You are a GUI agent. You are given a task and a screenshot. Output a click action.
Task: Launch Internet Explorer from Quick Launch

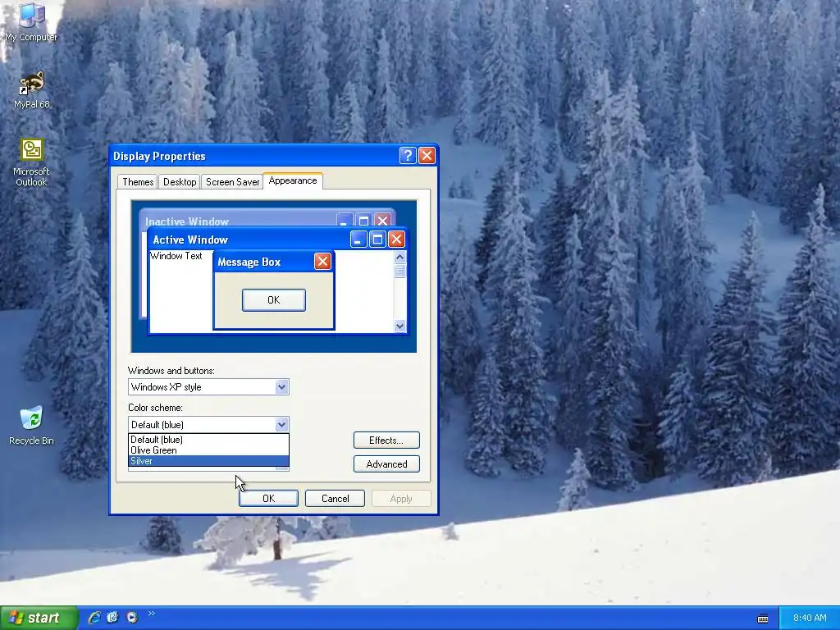point(94,617)
